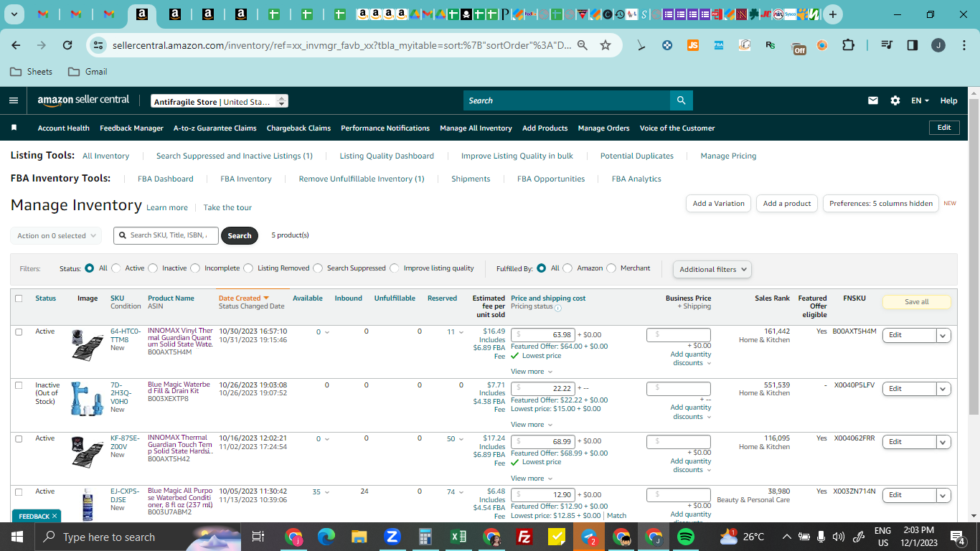The height and width of the screenshot is (551, 980).
Task: Open Manage All Inventory in the top navigation
Action: (x=476, y=128)
